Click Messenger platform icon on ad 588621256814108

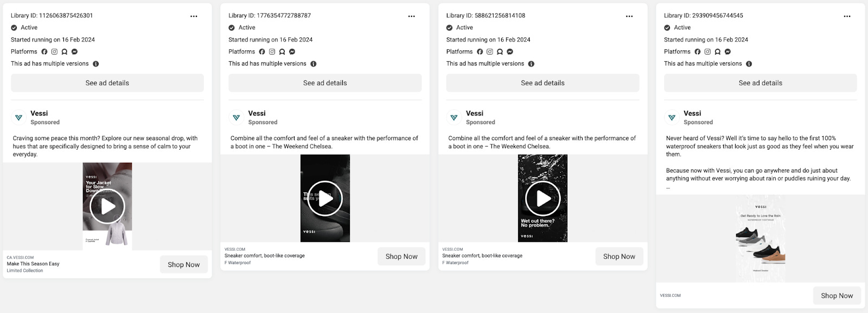pos(510,52)
